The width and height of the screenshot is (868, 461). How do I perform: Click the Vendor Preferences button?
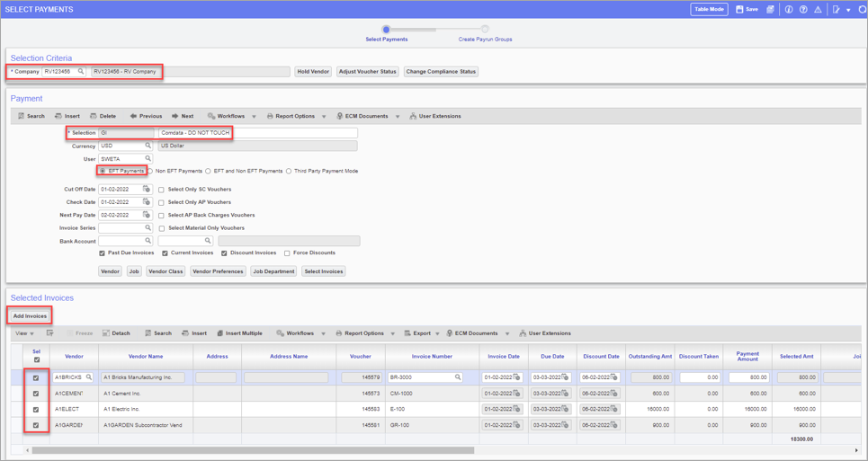pyautogui.click(x=218, y=271)
